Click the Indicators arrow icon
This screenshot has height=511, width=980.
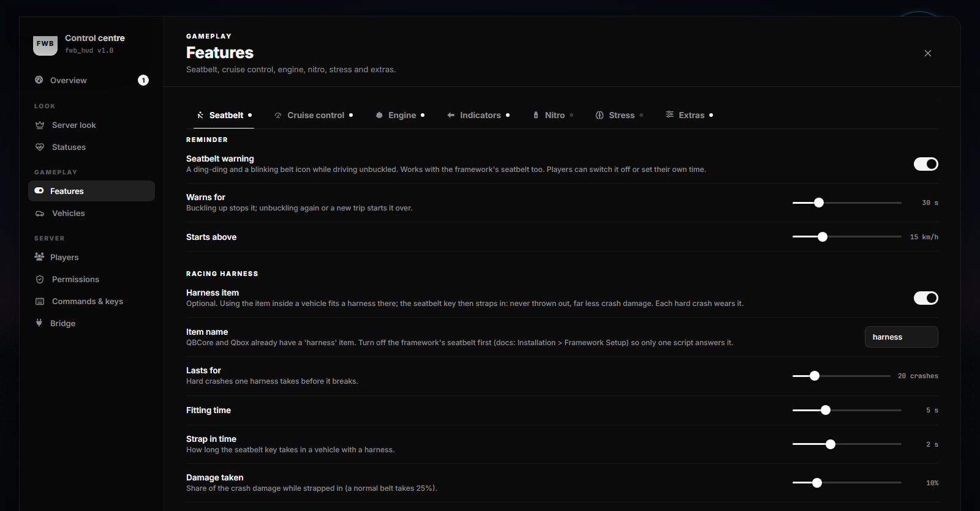451,115
